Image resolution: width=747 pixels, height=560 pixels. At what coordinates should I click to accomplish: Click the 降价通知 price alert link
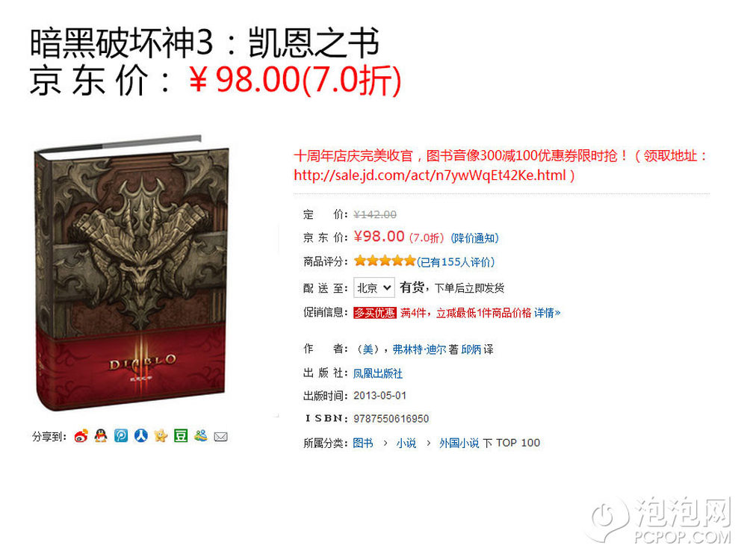click(x=474, y=238)
